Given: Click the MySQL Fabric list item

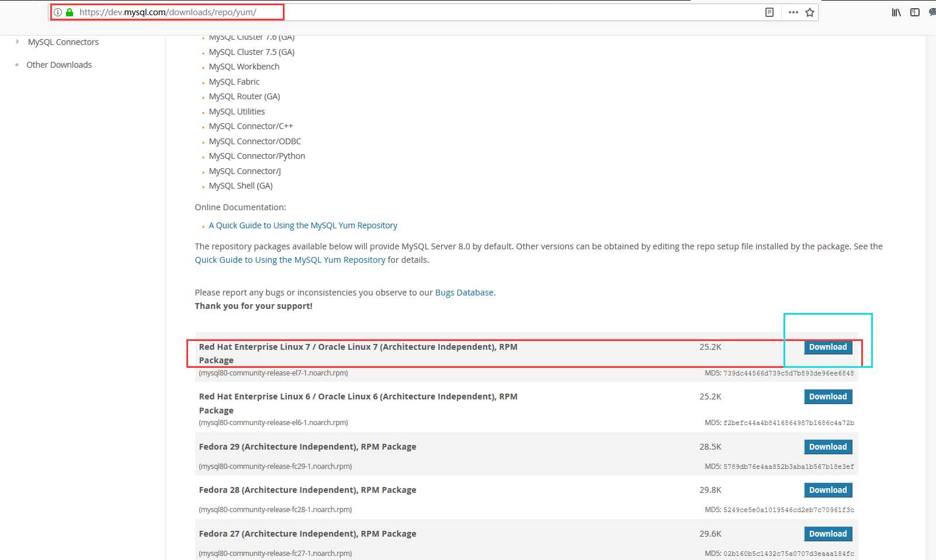Looking at the screenshot, I should [x=234, y=82].
